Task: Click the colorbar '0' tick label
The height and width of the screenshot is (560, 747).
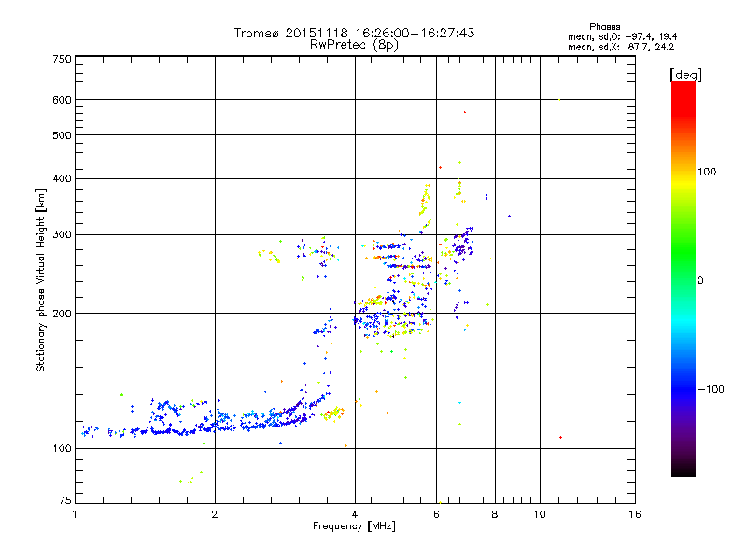Action: pos(700,281)
